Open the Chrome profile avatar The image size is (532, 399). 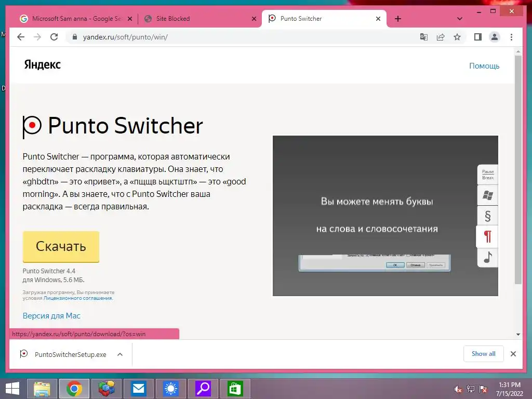click(x=495, y=37)
